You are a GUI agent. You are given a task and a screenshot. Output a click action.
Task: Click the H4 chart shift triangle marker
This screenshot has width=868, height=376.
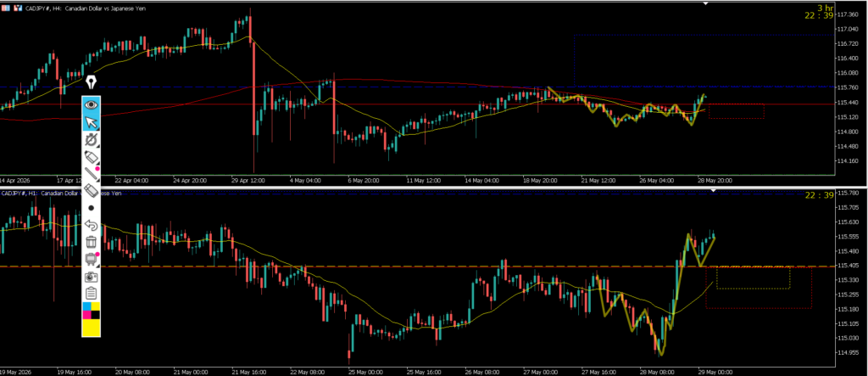tap(706, 4)
